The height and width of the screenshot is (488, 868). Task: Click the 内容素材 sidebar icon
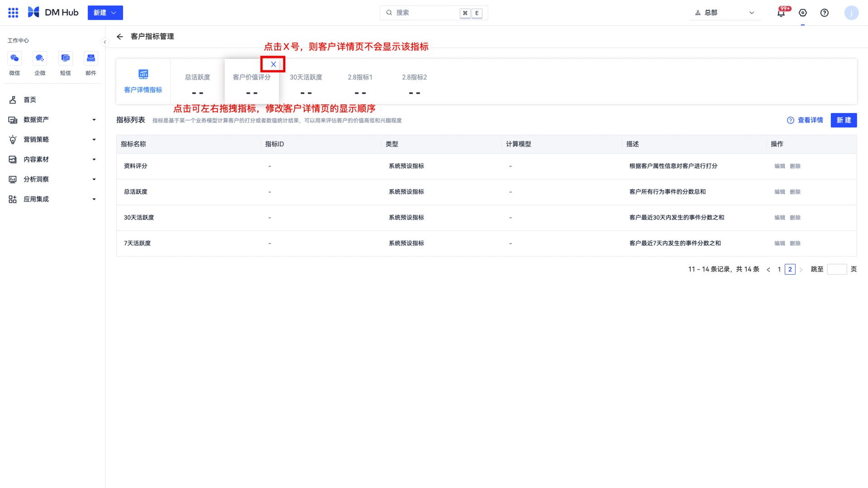click(x=13, y=160)
